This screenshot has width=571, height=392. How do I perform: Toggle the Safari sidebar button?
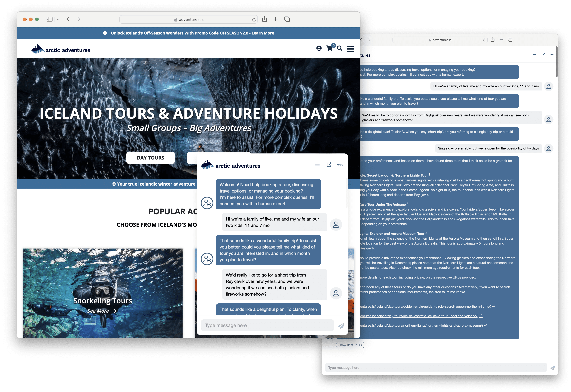(x=49, y=19)
